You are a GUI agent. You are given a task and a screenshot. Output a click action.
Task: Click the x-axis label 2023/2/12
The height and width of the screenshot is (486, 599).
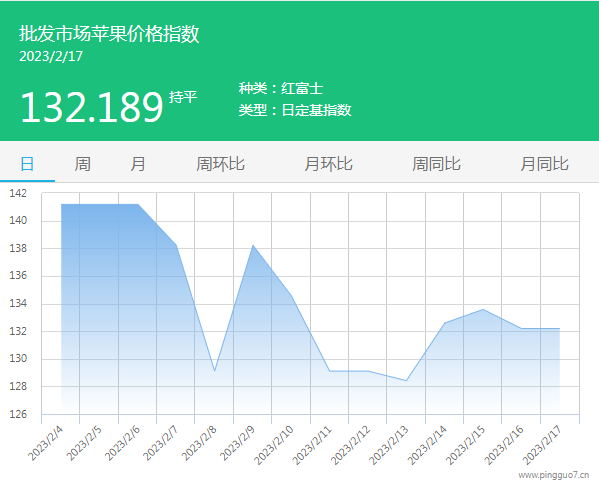click(x=350, y=445)
